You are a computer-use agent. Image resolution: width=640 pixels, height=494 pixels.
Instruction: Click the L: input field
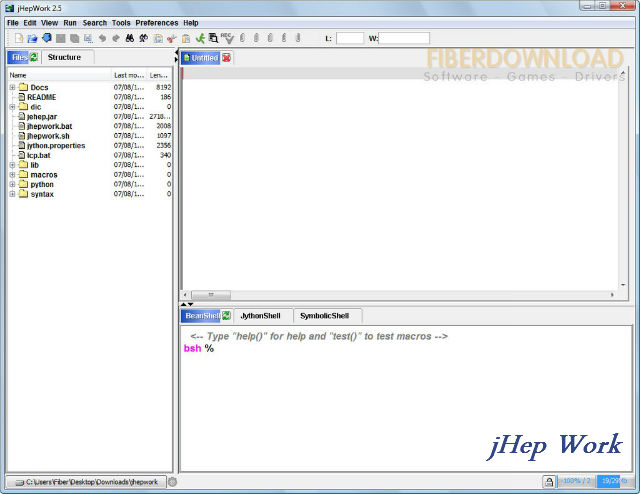coord(350,38)
